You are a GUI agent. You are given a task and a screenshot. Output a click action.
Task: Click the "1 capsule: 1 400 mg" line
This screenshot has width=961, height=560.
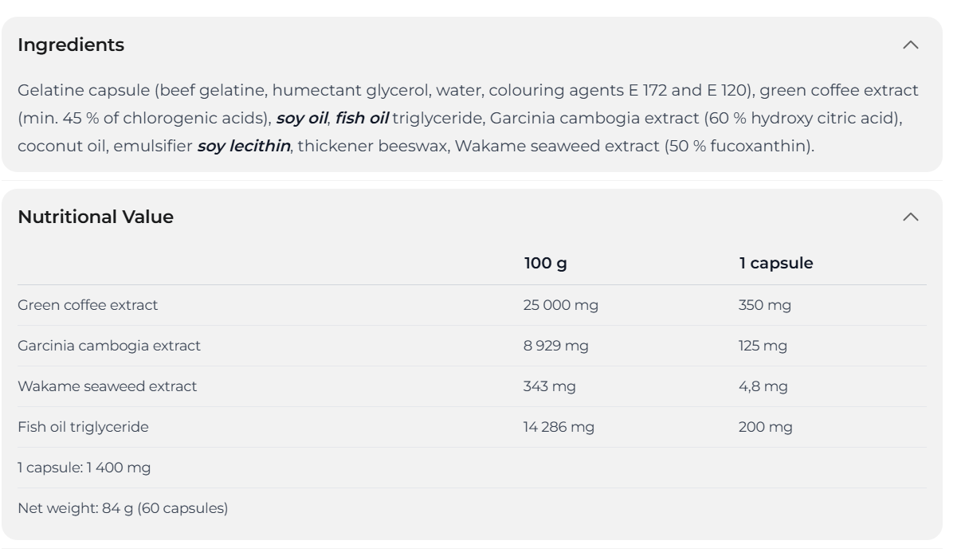(x=84, y=468)
